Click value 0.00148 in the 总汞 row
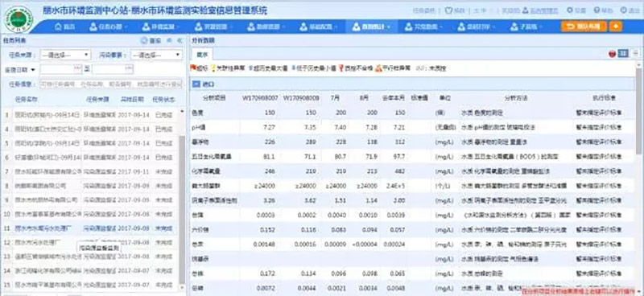Screen dimensions: 644x296 coord(264,245)
